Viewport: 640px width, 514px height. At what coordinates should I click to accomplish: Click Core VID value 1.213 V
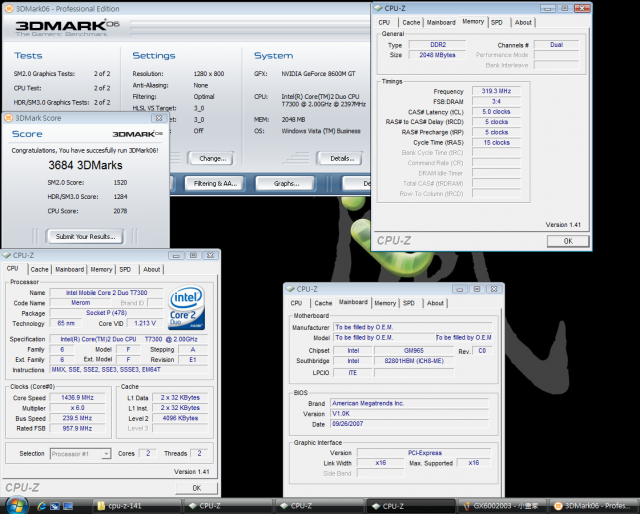145,323
